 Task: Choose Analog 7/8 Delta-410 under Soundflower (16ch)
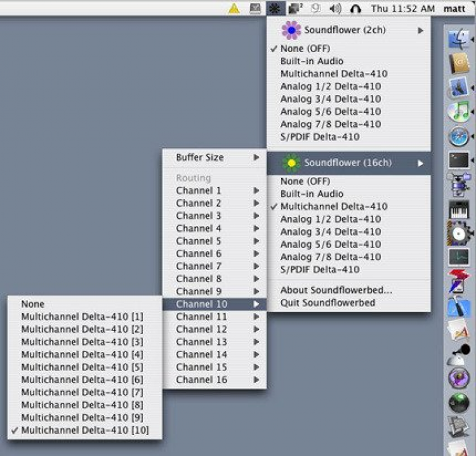pos(349,257)
